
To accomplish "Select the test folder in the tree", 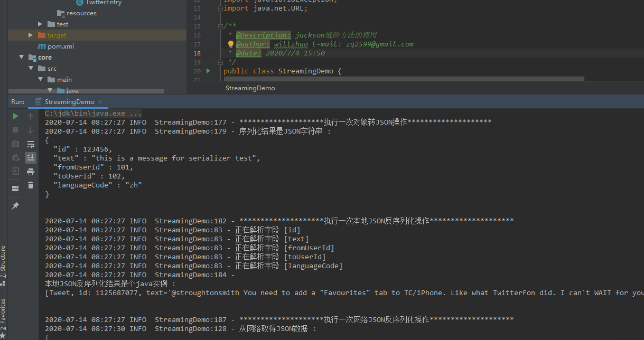I will pyautogui.click(x=62, y=24).
